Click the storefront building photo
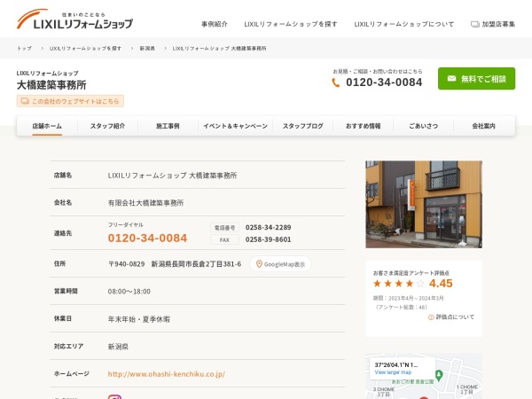 point(424,204)
